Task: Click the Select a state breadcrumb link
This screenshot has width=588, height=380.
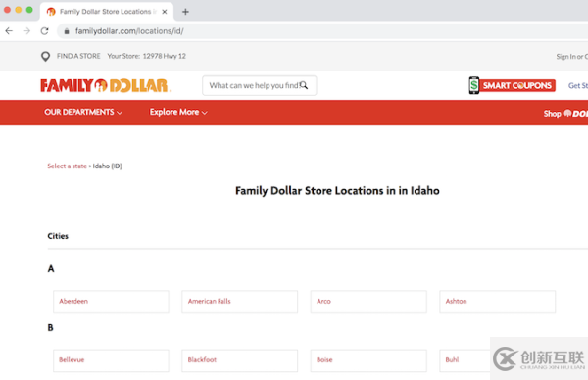Action: 67,166
